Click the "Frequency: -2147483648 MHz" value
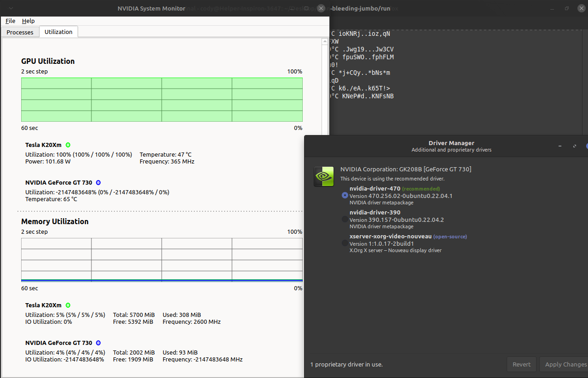 tap(203, 360)
